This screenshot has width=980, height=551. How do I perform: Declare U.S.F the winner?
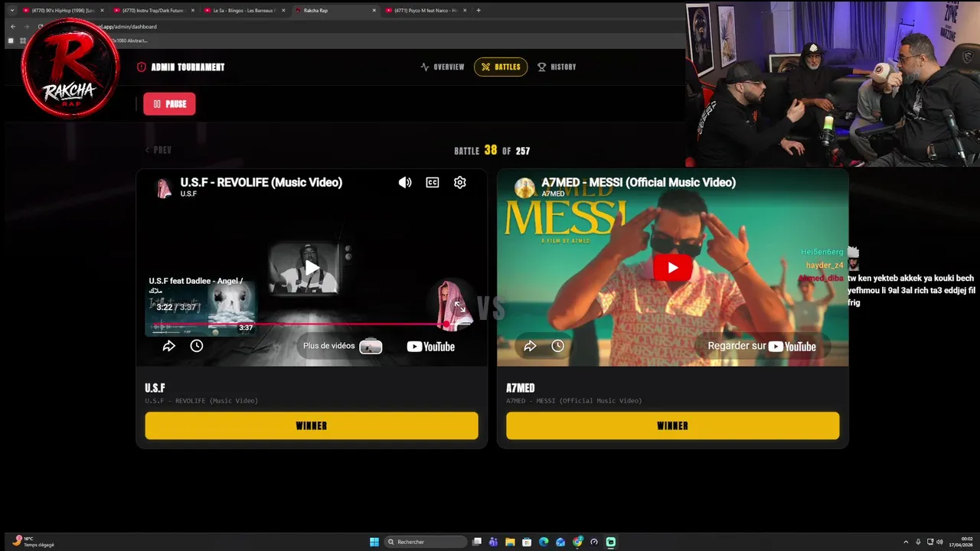[x=312, y=425]
